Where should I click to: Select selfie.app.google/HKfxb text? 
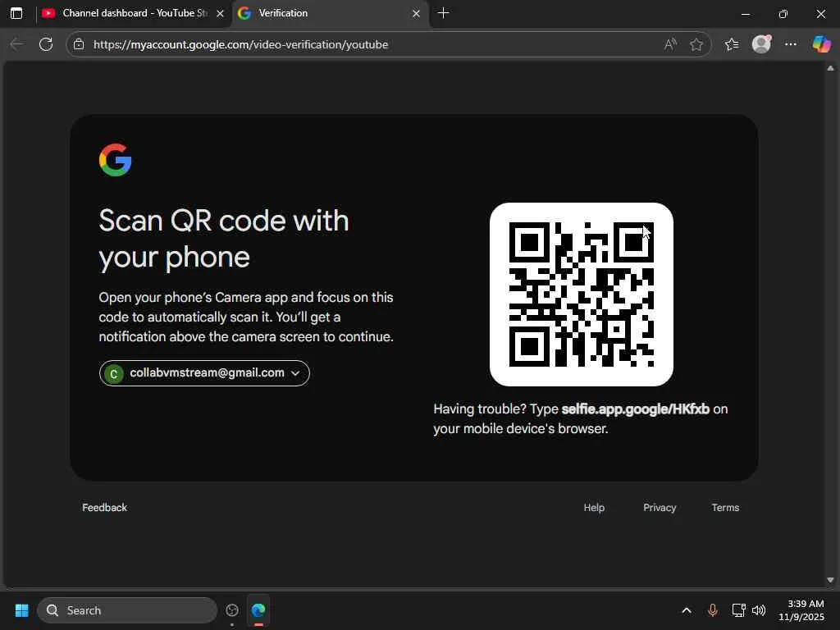pyautogui.click(x=636, y=409)
